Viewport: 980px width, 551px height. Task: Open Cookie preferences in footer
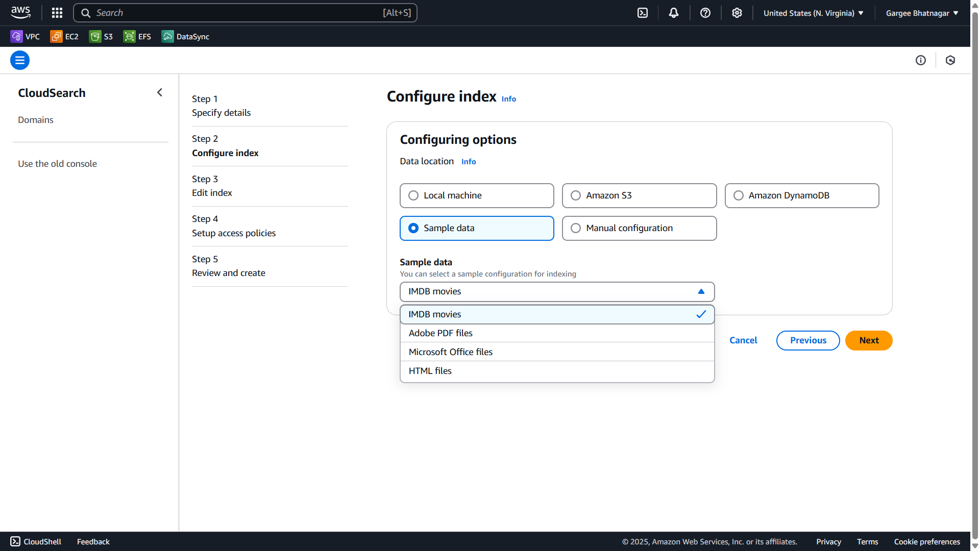927,541
